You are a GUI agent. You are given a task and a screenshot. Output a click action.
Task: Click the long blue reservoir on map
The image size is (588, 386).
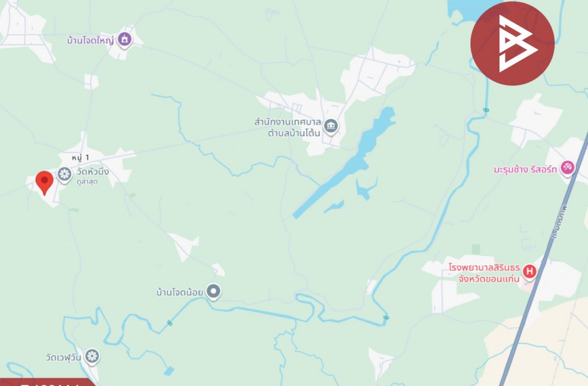[343, 163]
